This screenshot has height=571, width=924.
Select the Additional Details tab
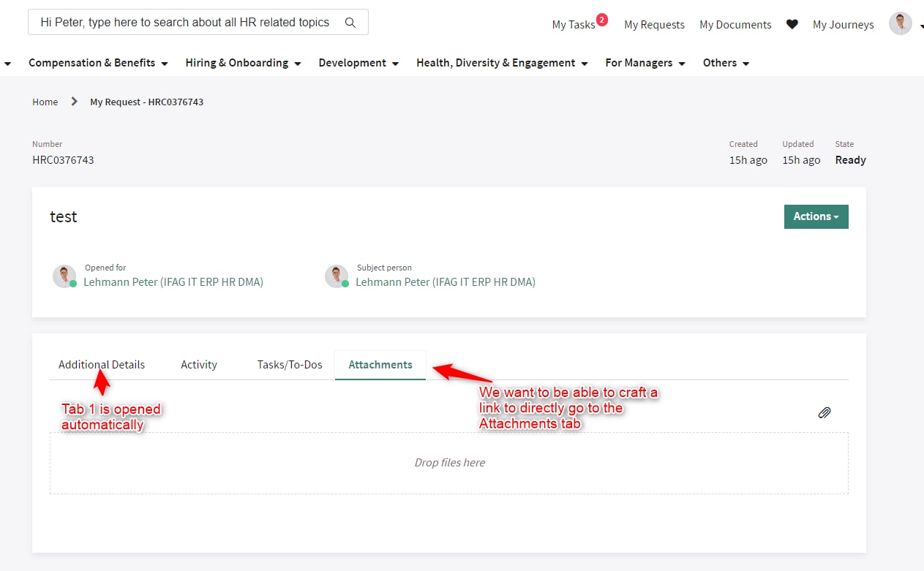click(101, 364)
